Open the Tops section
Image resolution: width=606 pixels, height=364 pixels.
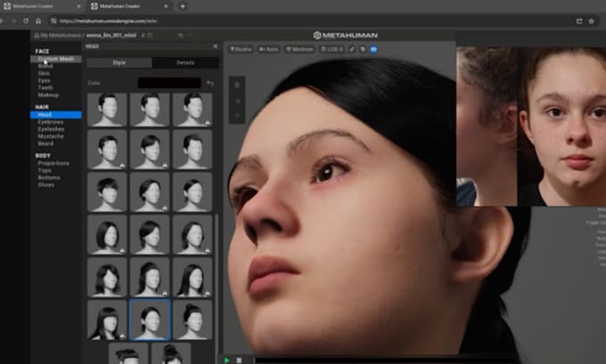(45, 170)
